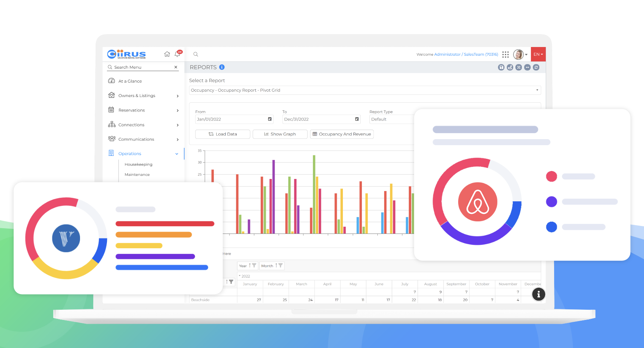644x348 pixels.
Task: Click the red legend dot
Action: pyautogui.click(x=551, y=176)
